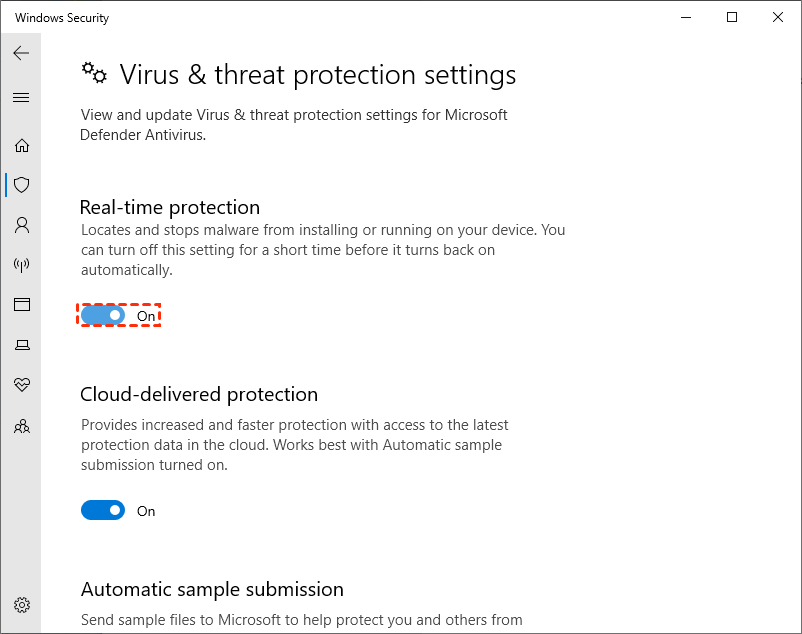The image size is (802, 634).
Task: Open Account protection person icon
Action: tap(21, 225)
